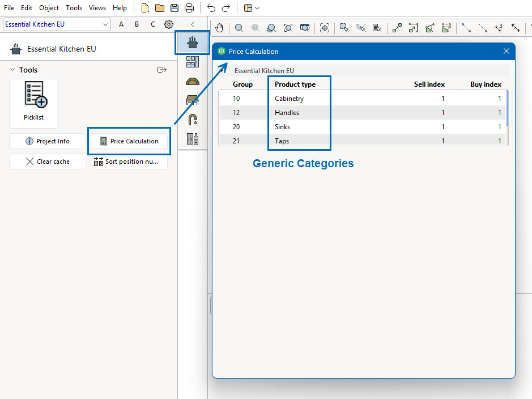Click the greyed zoom area icon
532x399 pixels.
tap(255, 28)
